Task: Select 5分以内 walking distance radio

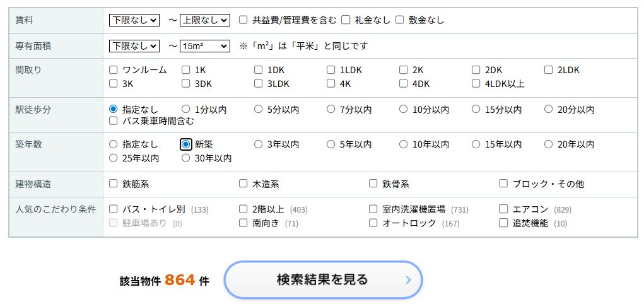Action: click(259, 109)
